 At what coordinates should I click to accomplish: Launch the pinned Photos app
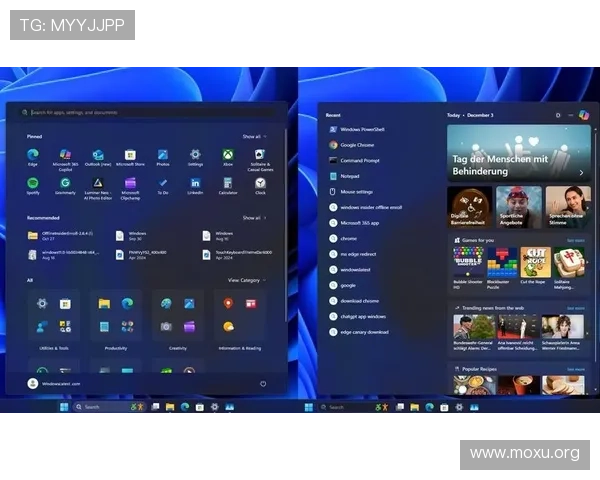(163, 155)
